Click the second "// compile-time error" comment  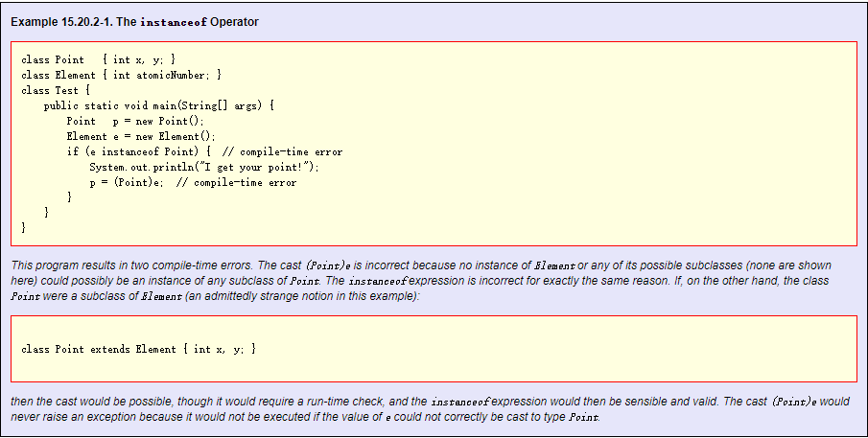pos(236,182)
